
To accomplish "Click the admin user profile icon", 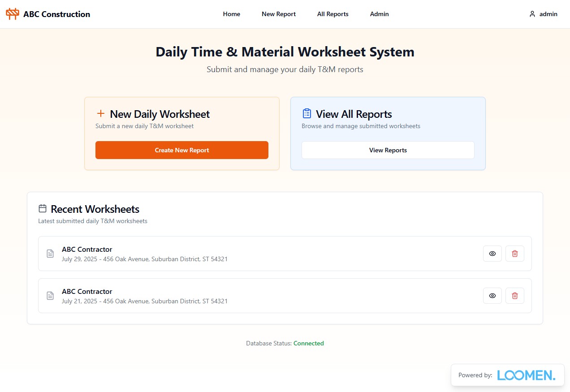I will point(532,14).
